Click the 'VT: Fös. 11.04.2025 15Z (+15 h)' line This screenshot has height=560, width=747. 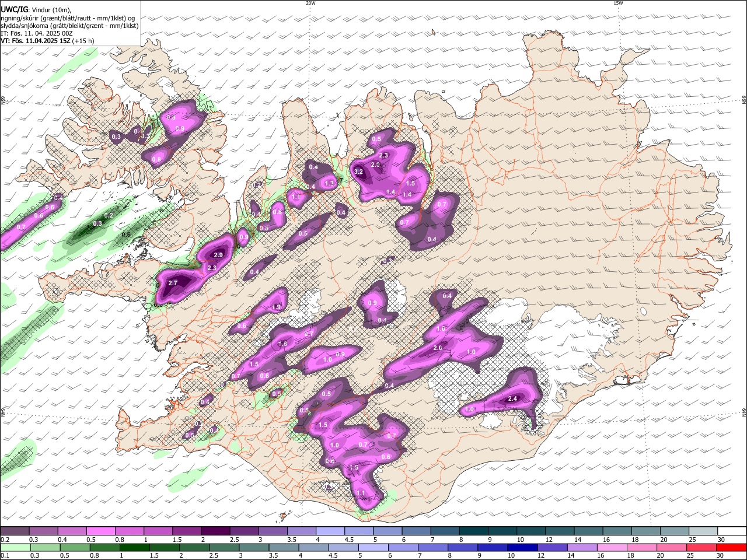pyautogui.click(x=47, y=41)
